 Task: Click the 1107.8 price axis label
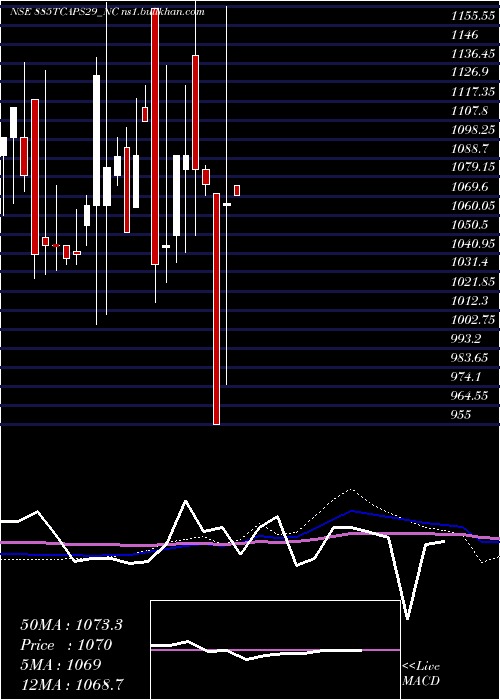coord(469,111)
